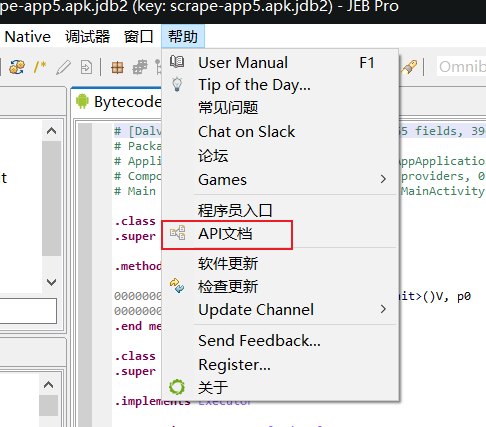Open 关于 menu entry

tap(280, 388)
